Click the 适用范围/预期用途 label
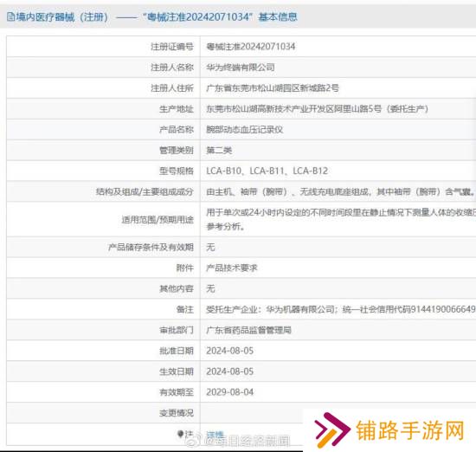 coord(158,219)
